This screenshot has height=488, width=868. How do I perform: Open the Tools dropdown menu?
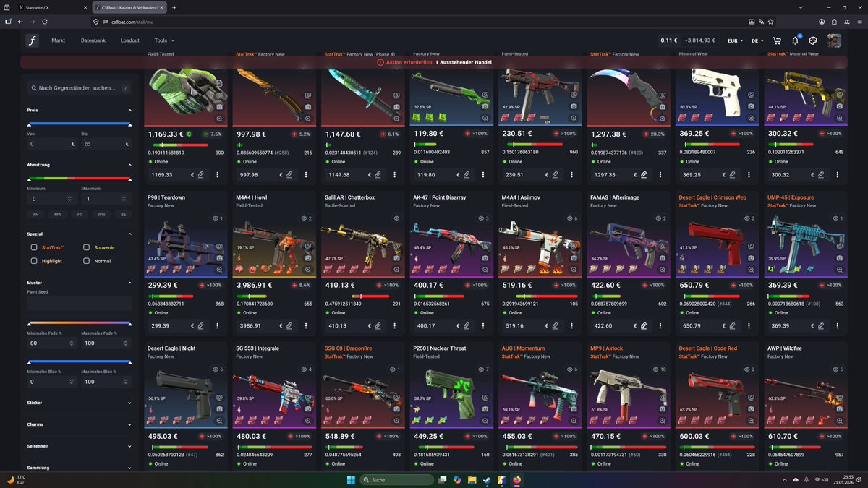(x=164, y=40)
